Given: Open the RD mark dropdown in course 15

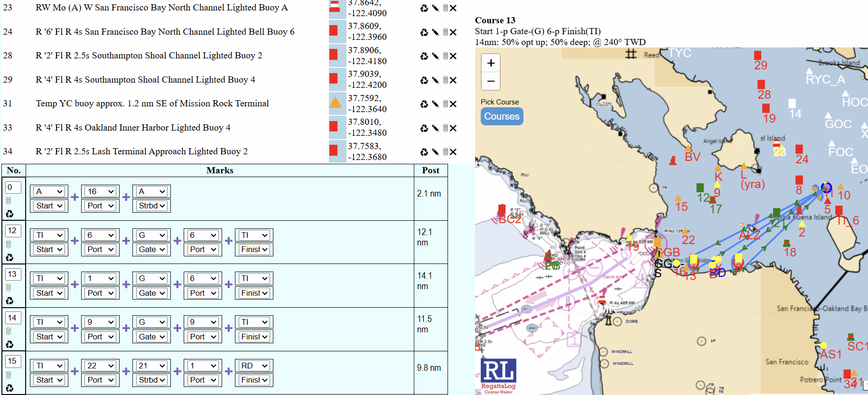Looking at the screenshot, I should pos(254,366).
